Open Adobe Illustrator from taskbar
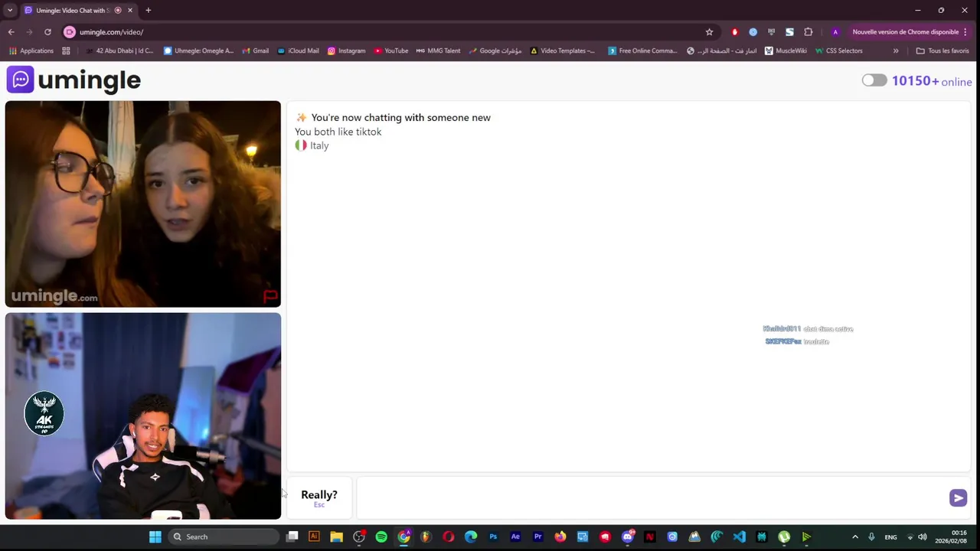 [x=314, y=536]
